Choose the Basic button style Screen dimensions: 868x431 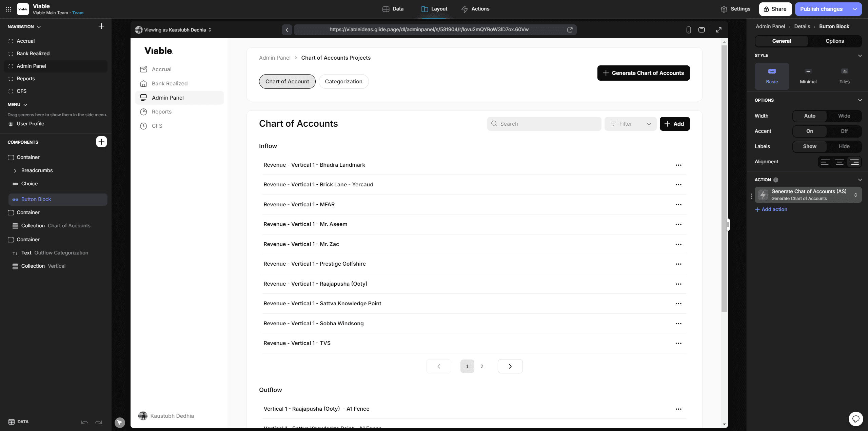pos(772,76)
